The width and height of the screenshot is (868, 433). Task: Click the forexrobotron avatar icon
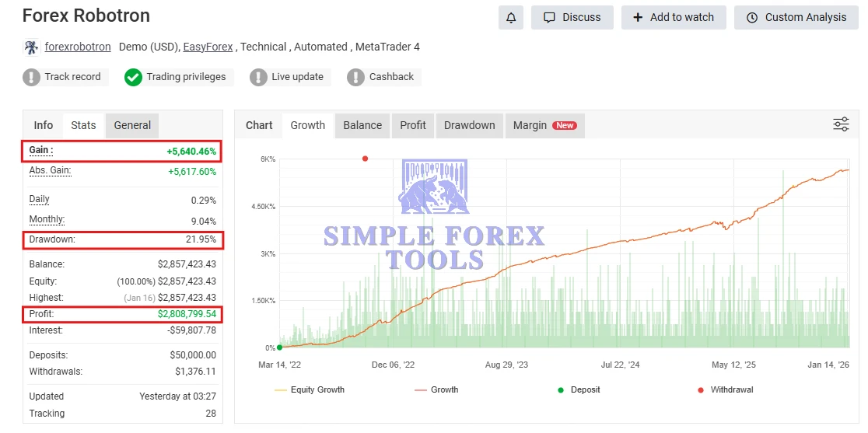pyautogui.click(x=31, y=47)
